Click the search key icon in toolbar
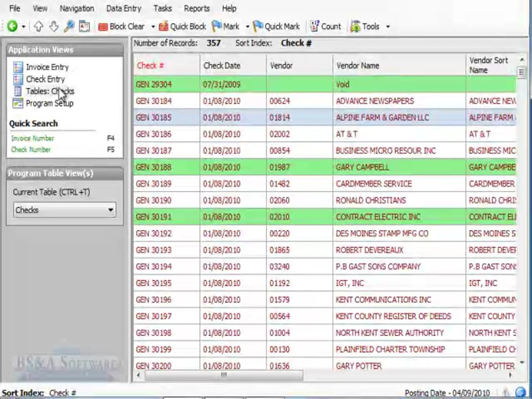 click(x=69, y=27)
